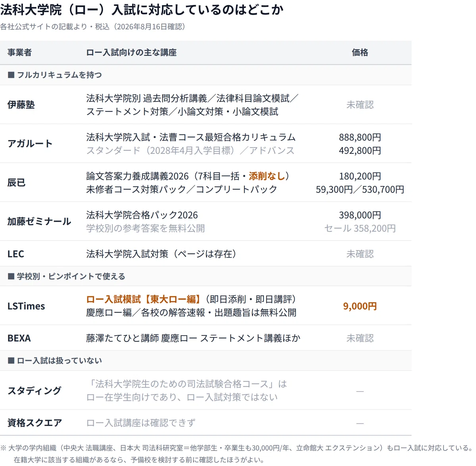
Task: Click the フルカリキュラムを持つ section heading
Action: (55, 75)
